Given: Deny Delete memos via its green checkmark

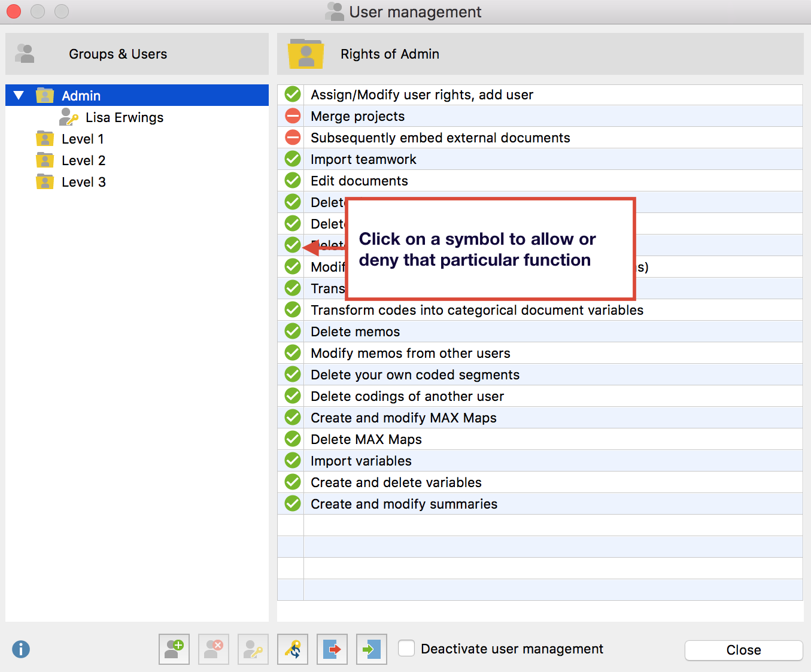Looking at the screenshot, I should [293, 332].
